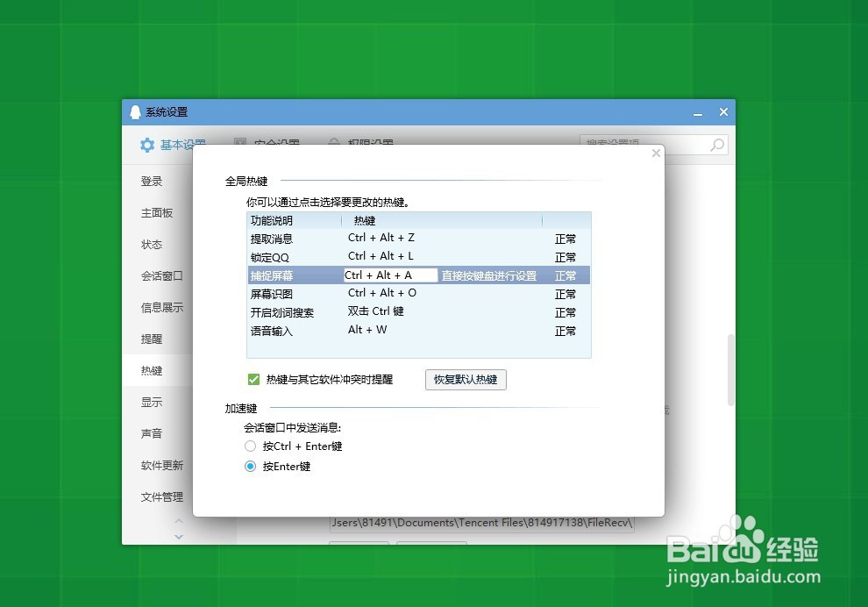Click the gear icon on 基本设置 tab
Image resolution: width=868 pixels, height=607 pixels.
click(147, 146)
